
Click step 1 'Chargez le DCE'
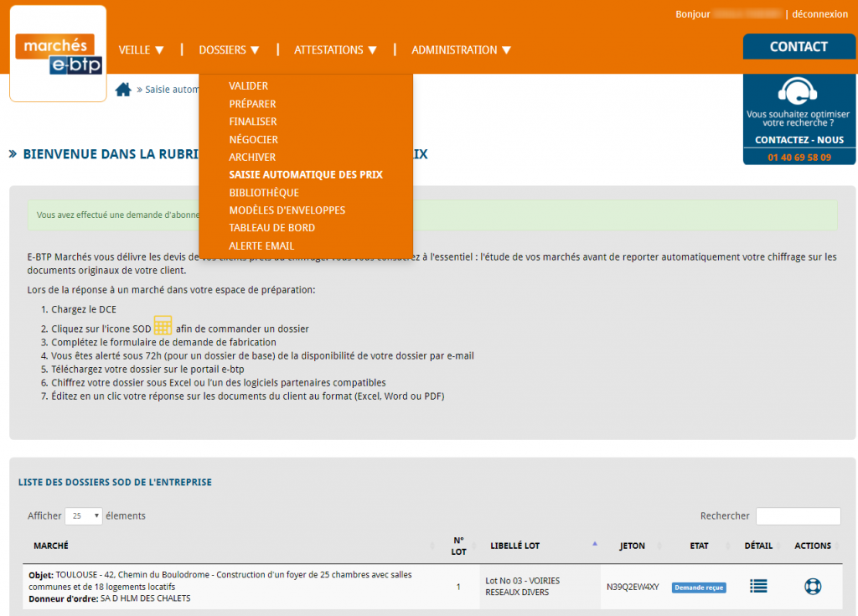pos(84,309)
